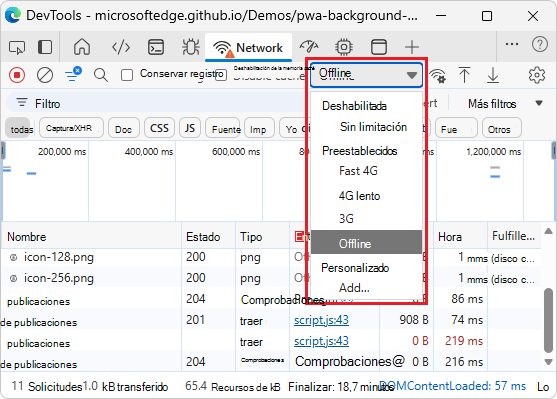
Task: Click the 200,000 ms timeline marker
Action: coord(62,152)
